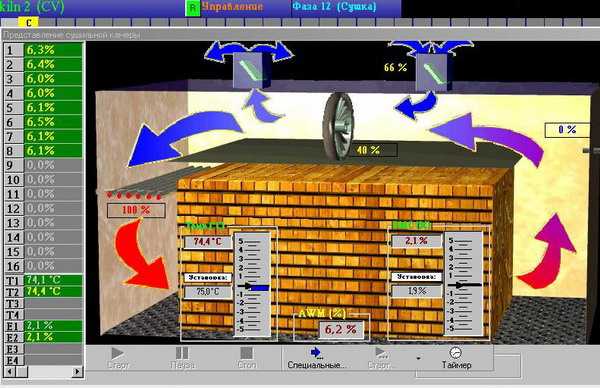
Task: Click the temperature setpoint field 75,0°C
Action: click(208, 292)
